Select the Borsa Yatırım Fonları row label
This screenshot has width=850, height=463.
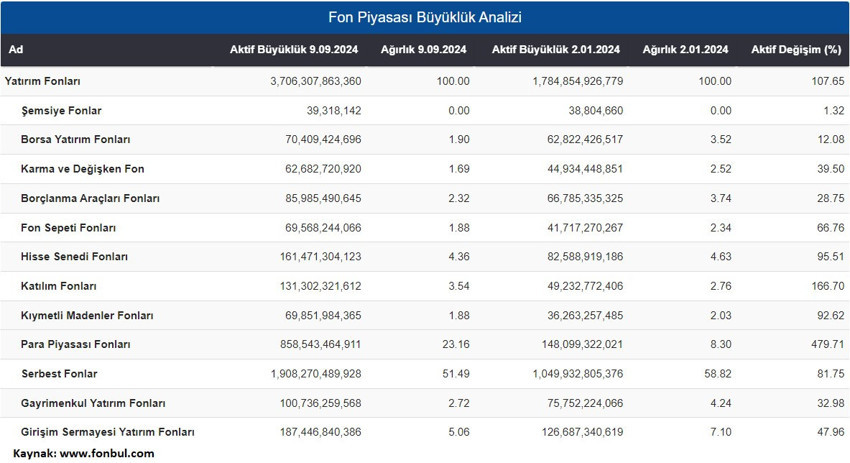tap(75, 139)
